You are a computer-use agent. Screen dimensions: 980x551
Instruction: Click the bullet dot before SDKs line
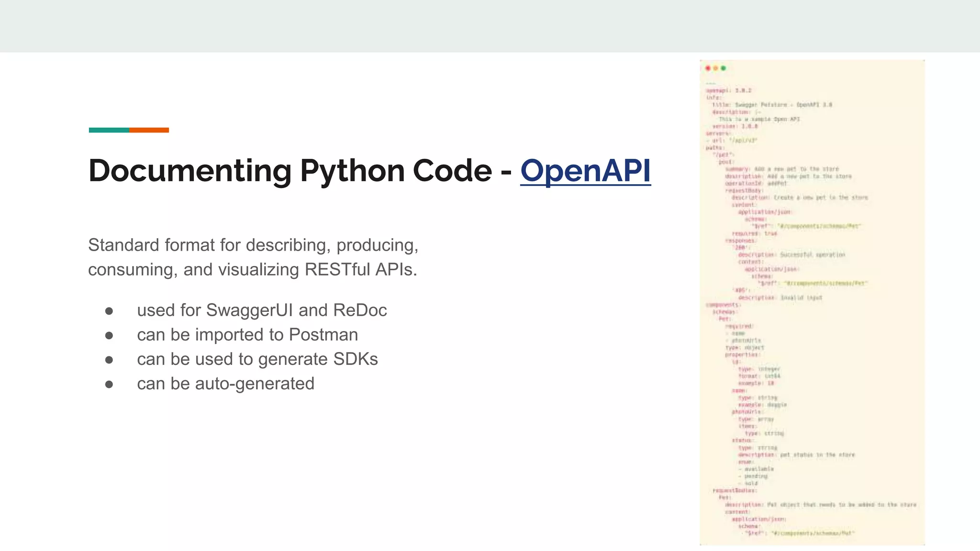(x=109, y=360)
